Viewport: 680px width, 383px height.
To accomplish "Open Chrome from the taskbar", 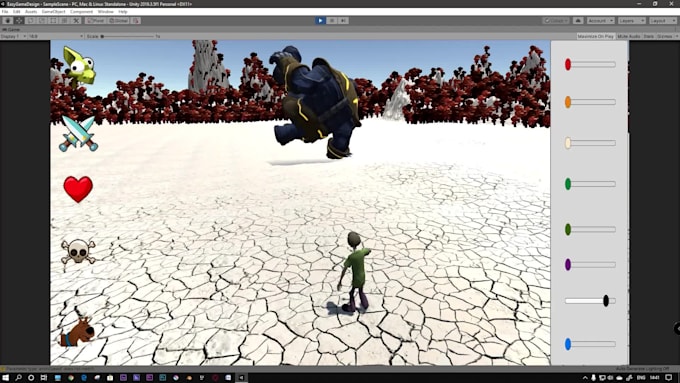I will (x=71, y=378).
